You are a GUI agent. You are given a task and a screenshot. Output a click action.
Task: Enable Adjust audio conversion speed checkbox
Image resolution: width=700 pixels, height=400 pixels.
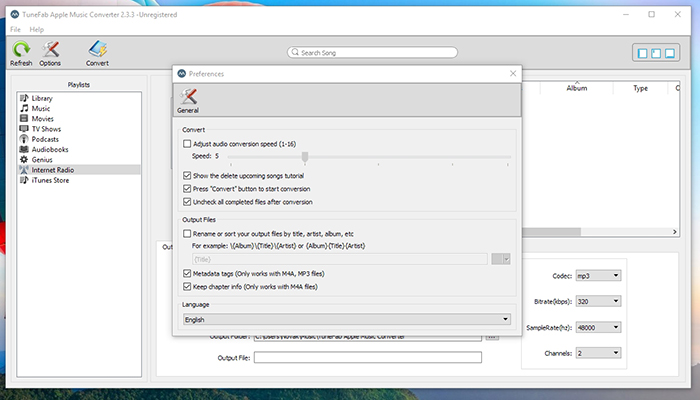(x=187, y=144)
